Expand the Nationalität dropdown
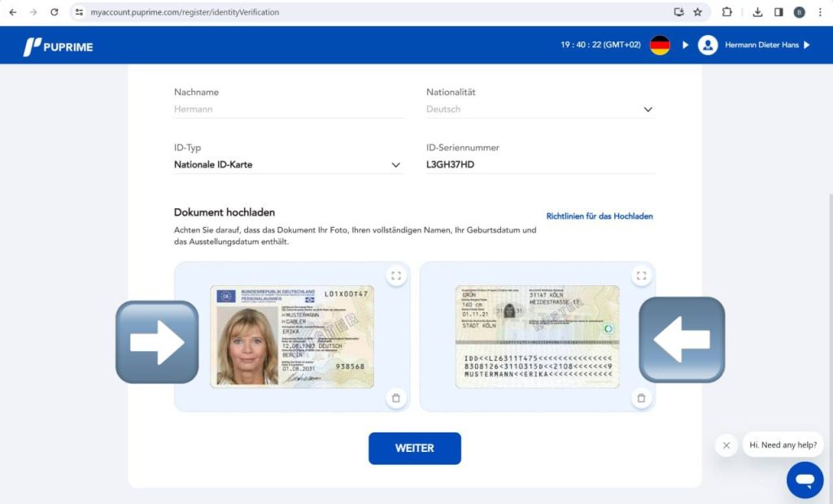 pyautogui.click(x=540, y=109)
